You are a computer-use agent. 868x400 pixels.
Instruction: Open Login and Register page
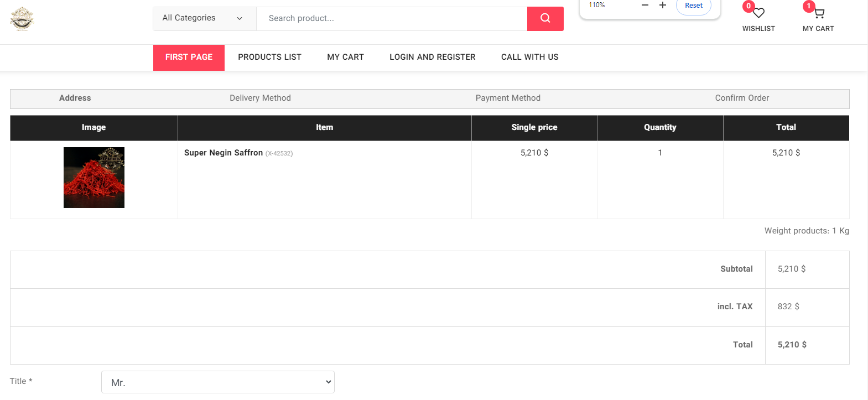tap(432, 57)
